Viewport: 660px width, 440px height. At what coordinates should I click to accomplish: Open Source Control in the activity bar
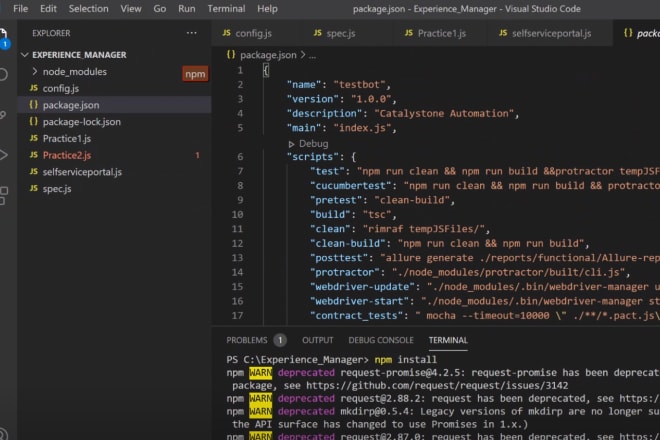[3, 115]
